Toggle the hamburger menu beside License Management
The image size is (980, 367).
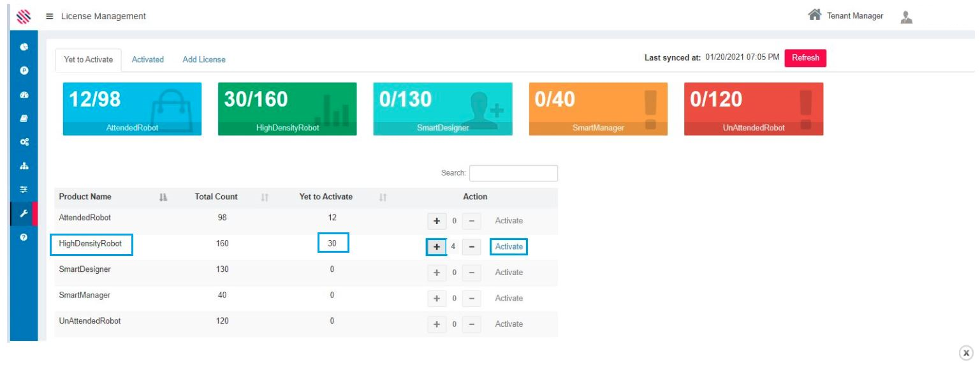point(49,16)
